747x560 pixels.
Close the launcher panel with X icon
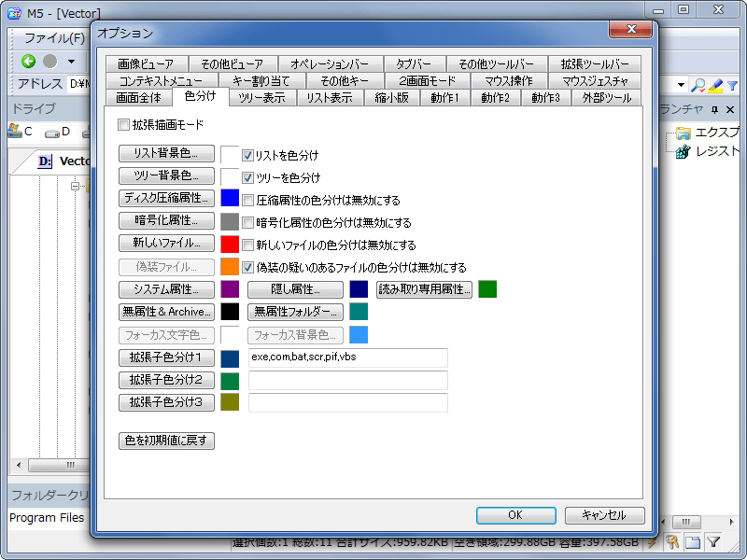[x=730, y=109]
